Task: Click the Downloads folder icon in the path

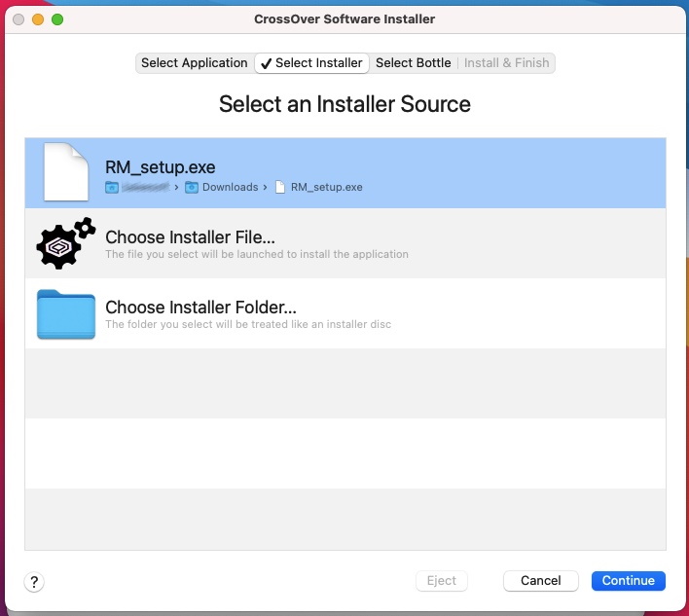Action: click(191, 187)
